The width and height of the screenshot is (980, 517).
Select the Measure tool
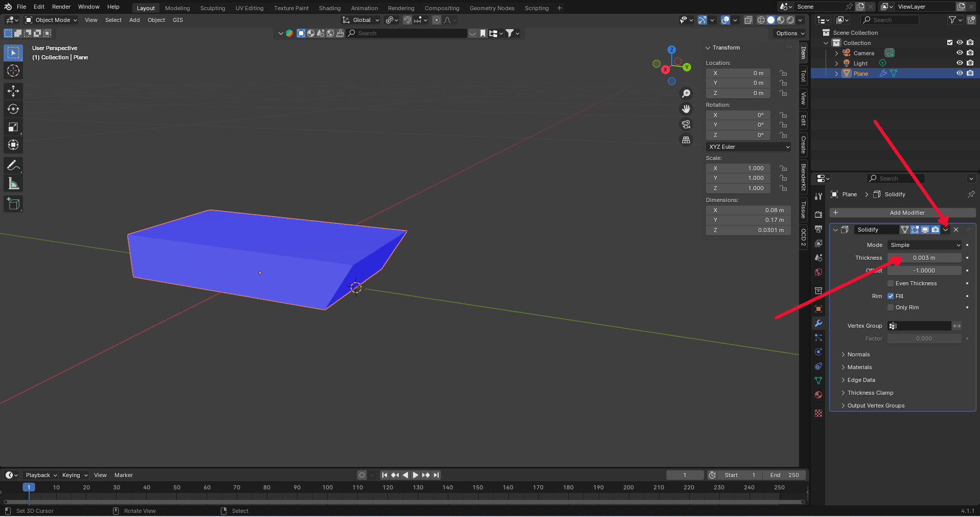[13, 184]
